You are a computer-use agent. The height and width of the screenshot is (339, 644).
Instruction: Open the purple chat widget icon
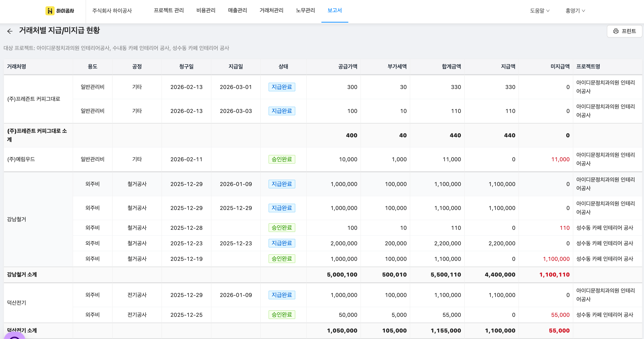15,336
